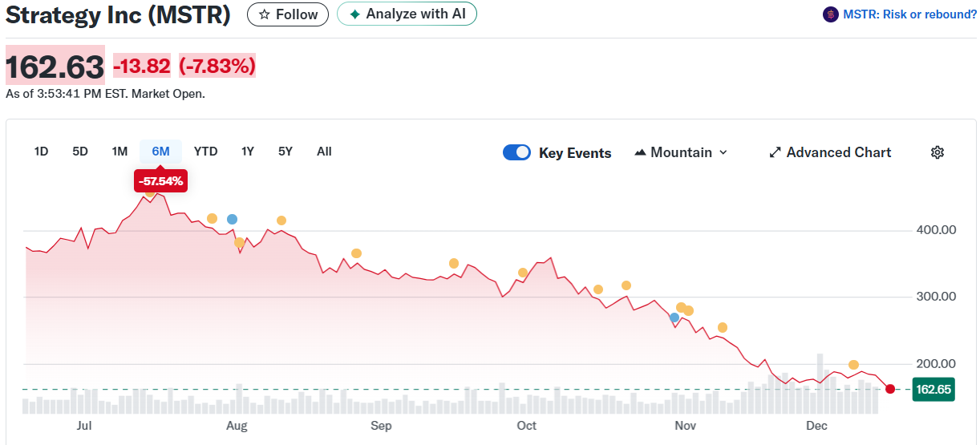Show the All time range
The height and width of the screenshot is (445, 980).
point(324,152)
